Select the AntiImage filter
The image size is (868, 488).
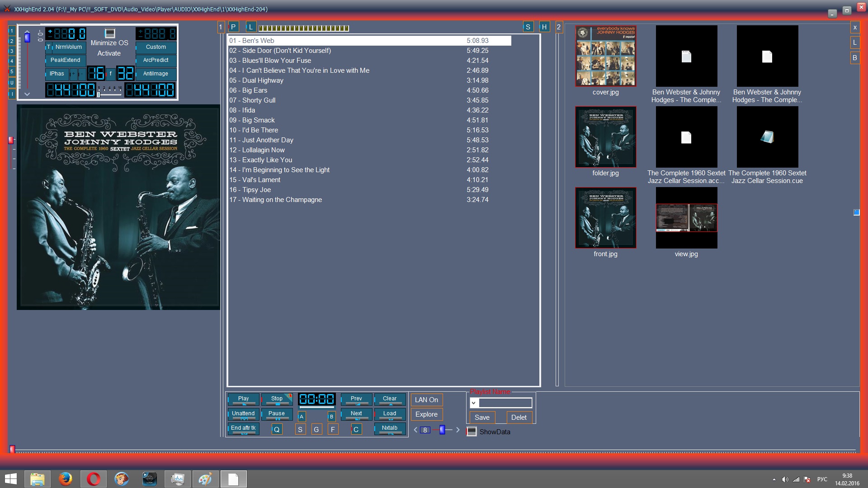coord(156,74)
